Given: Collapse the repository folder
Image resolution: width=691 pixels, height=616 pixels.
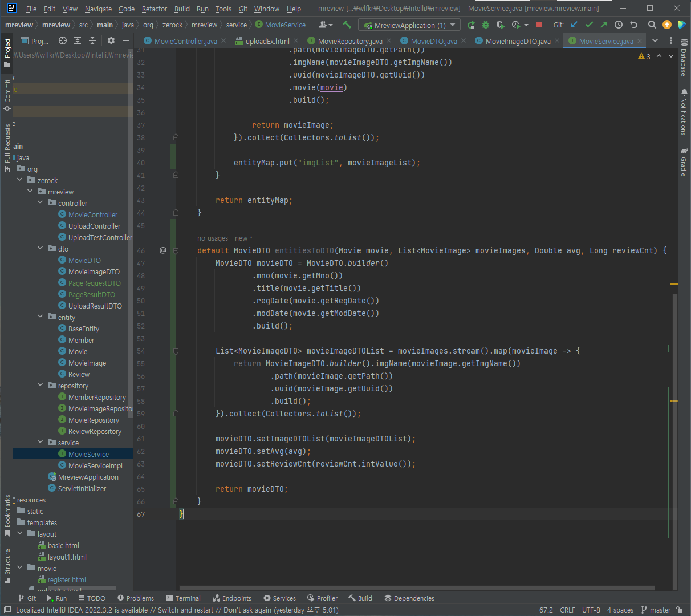Looking at the screenshot, I should 40,385.
